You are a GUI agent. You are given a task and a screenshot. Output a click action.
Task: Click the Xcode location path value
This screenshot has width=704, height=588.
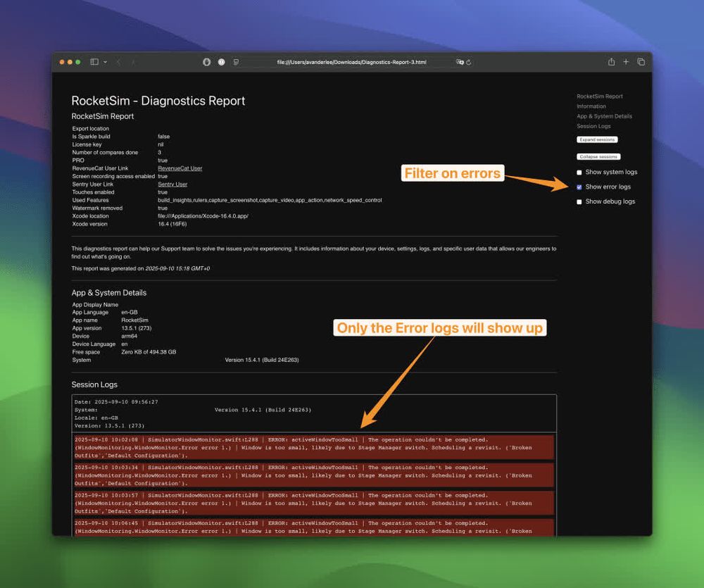click(203, 216)
